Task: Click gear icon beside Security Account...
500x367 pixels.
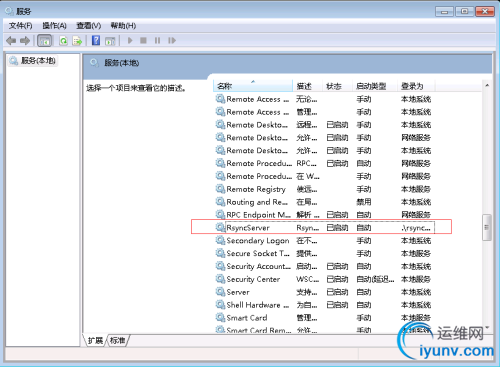Action: click(x=220, y=266)
